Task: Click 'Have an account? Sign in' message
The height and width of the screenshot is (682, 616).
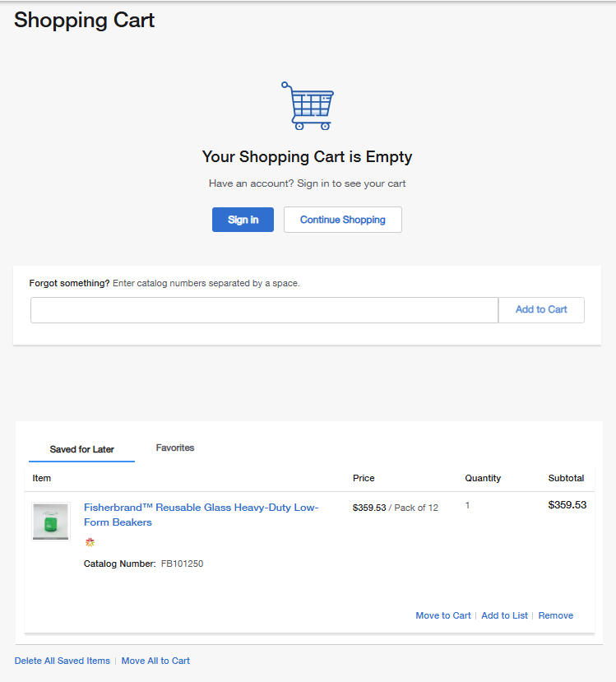Action: pos(308,183)
